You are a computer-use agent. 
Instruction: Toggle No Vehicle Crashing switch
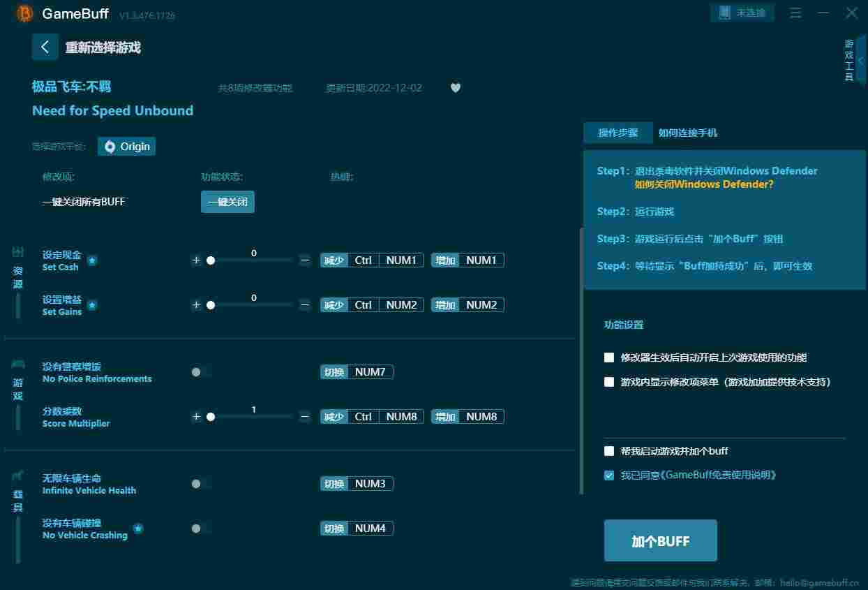(200, 529)
